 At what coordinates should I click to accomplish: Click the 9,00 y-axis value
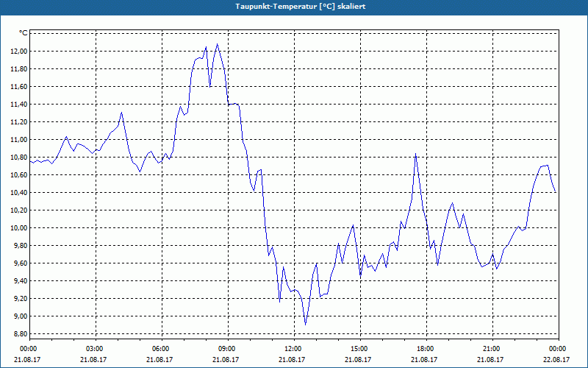click(x=21, y=316)
